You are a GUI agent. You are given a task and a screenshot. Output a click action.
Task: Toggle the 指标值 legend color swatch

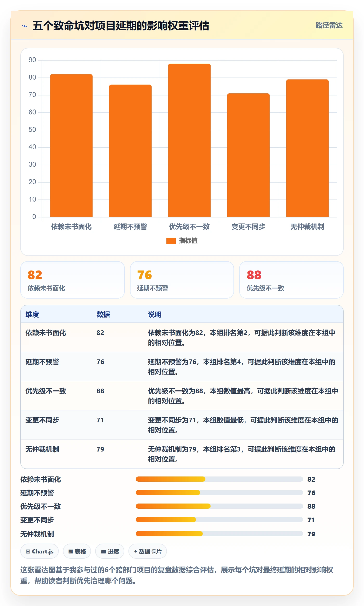coord(171,241)
